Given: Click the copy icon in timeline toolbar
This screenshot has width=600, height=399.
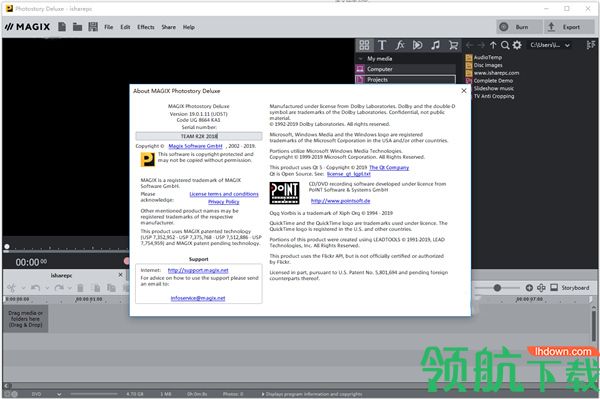Looking at the screenshot, I should (111, 288).
